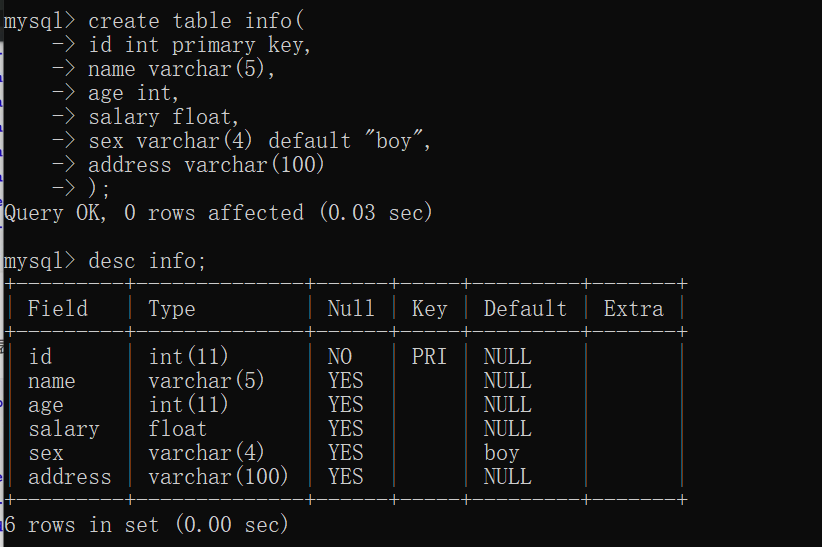Image resolution: width=822 pixels, height=547 pixels.
Task: Click the Key column header
Action: 429,309
